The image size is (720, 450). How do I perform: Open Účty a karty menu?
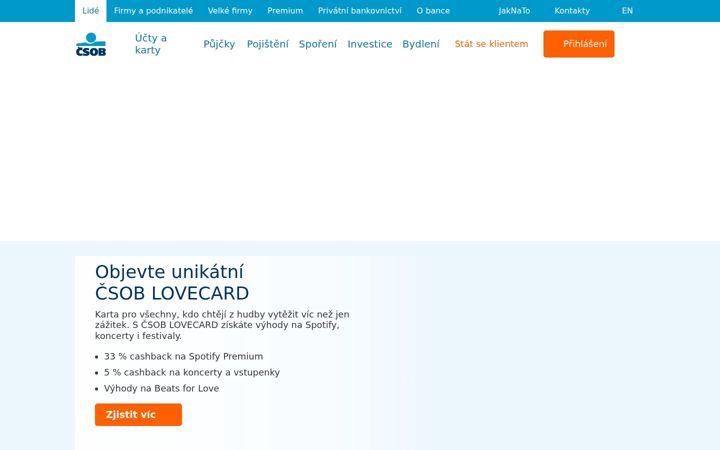click(x=151, y=44)
